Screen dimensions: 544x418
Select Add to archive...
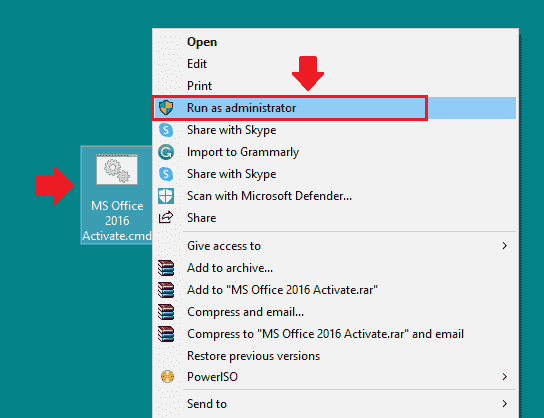334,268
